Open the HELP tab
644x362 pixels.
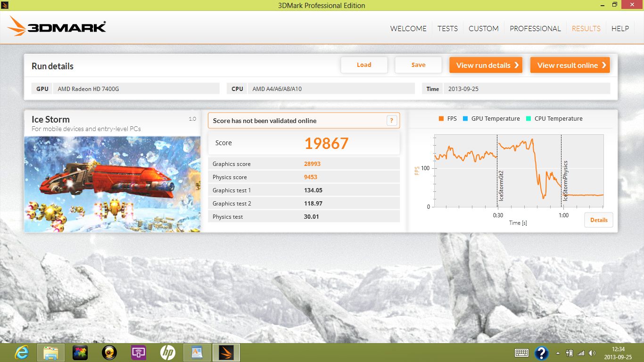click(x=620, y=28)
